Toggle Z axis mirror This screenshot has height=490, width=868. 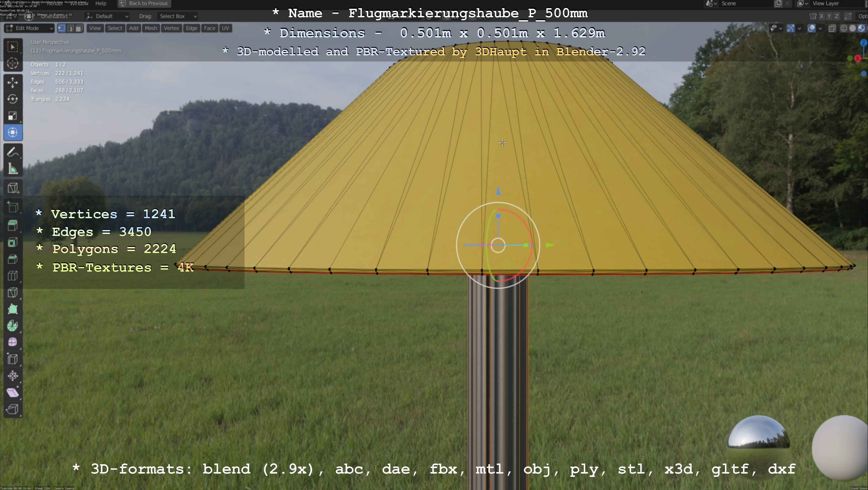837,16
